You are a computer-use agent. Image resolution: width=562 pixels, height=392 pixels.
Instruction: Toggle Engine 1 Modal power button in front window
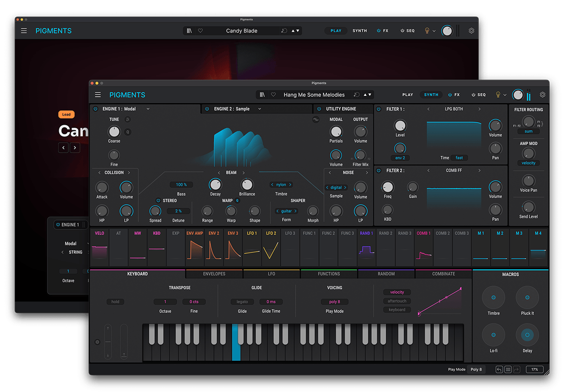coord(95,109)
